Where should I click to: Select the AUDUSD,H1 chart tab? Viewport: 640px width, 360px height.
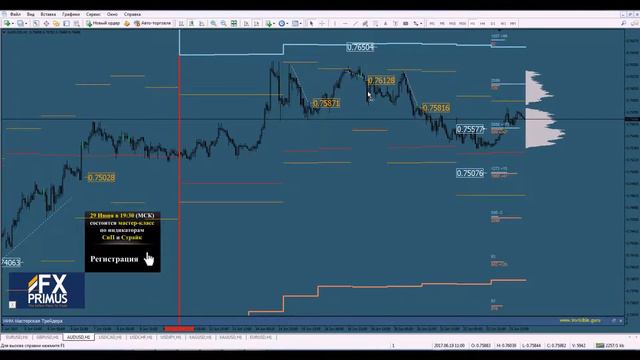coord(78,337)
